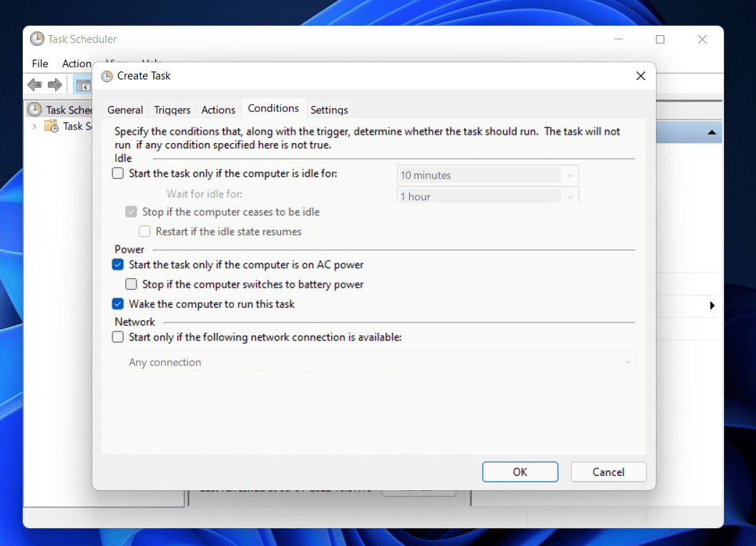Toggle Stop if computer ceases to be idle
Viewport: 756px width, 546px height.
(131, 212)
